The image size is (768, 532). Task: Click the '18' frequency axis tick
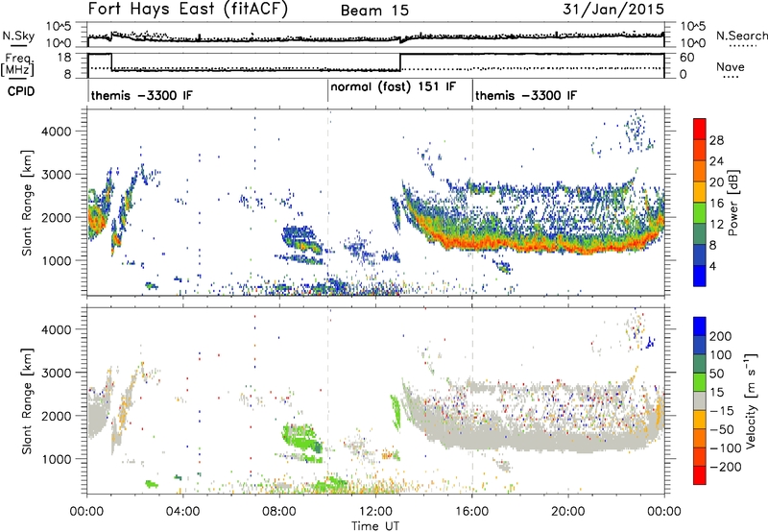click(64, 58)
